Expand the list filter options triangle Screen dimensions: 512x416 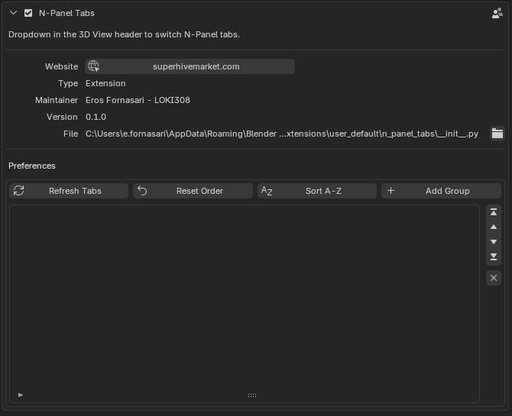[x=20, y=395]
